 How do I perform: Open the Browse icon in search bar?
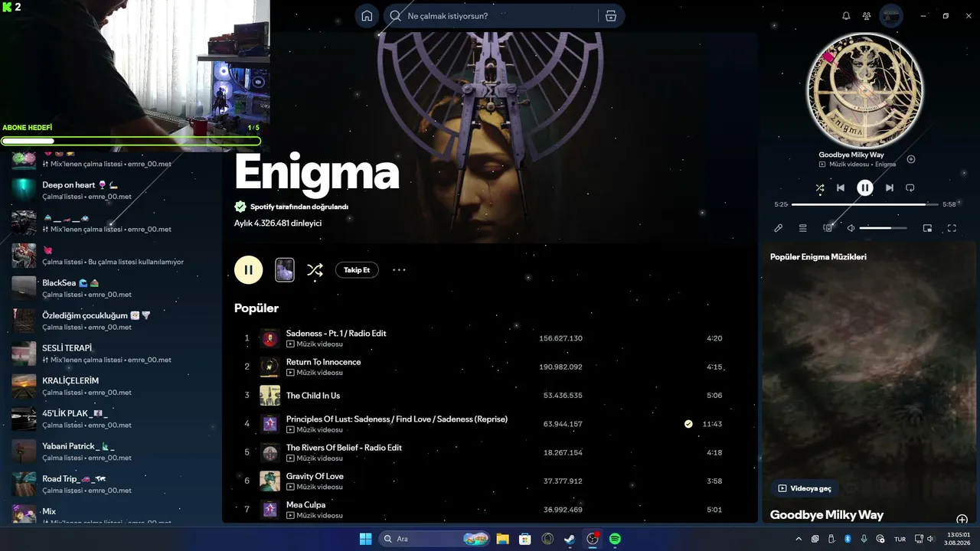(x=610, y=16)
